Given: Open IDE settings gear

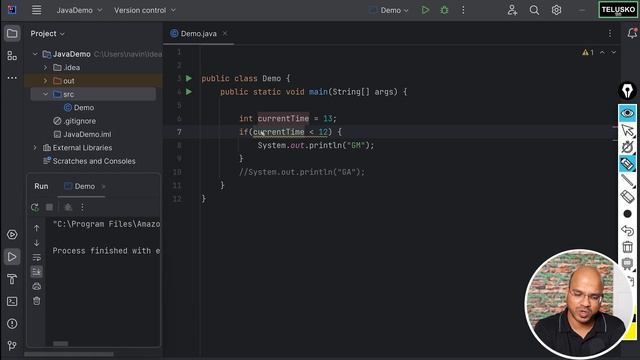Looking at the screenshot, I should [556, 10].
